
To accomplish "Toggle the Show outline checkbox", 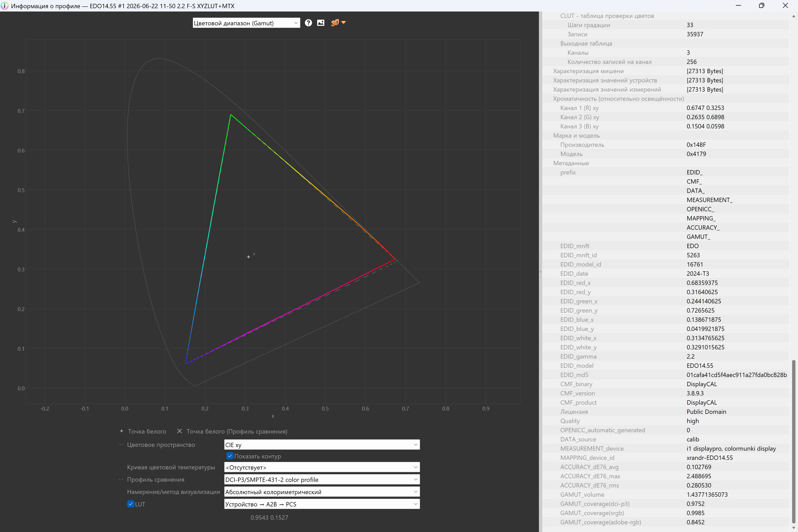I will click(x=230, y=456).
